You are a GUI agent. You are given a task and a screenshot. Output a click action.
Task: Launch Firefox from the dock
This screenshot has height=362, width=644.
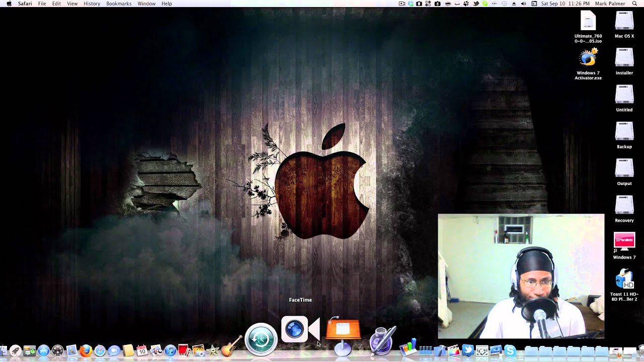click(x=86, y=350)
